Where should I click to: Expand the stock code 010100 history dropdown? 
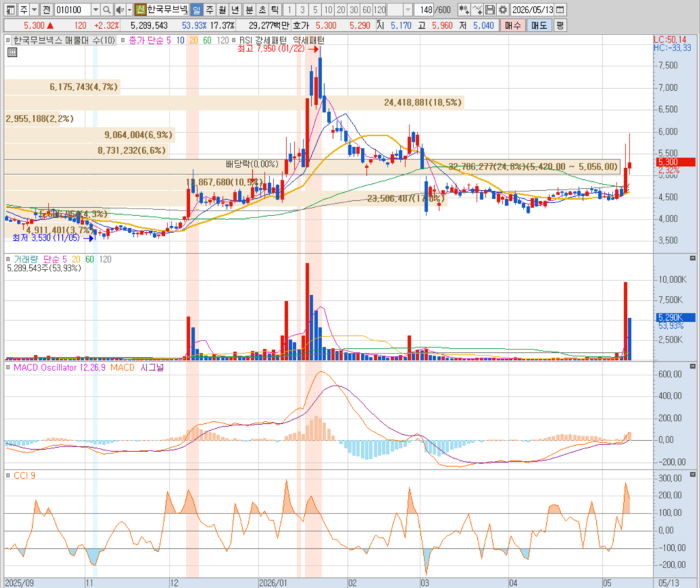coord(96,10)
